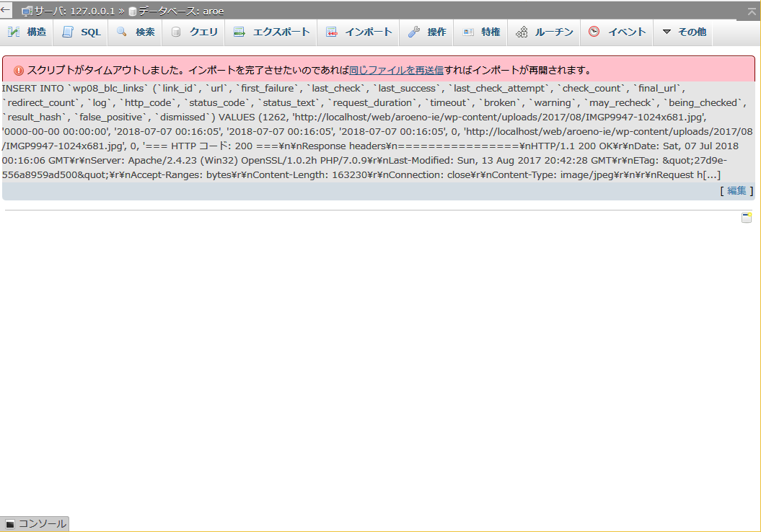Image resolution: width=761 pixels, height=532 pixels.
Task: Click the エクスポート export icon
Action: (239, 32)
